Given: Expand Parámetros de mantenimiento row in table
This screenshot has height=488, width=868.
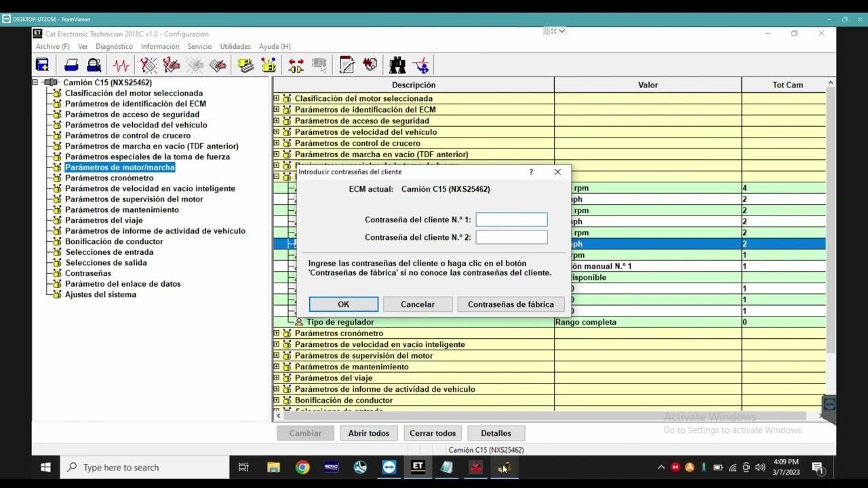Looking at the screenshot, I should 276,367.
